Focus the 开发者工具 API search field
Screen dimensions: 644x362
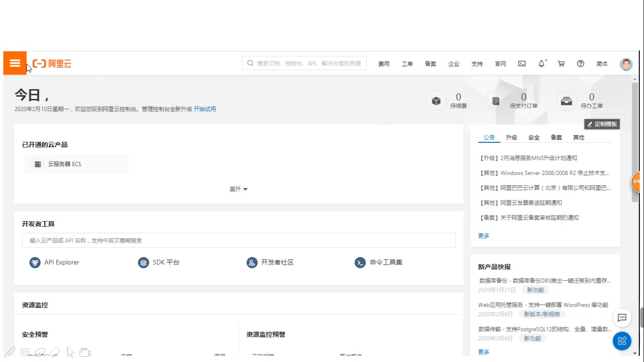tap(239, 240)
